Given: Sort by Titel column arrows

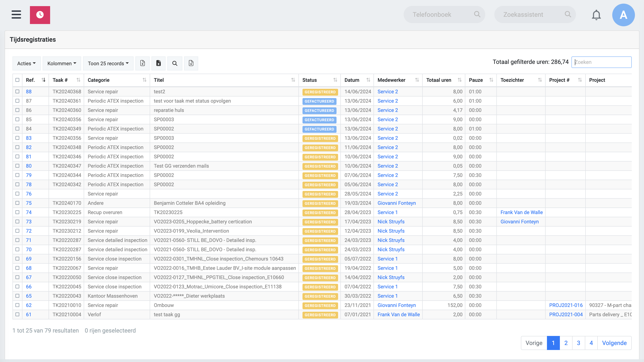Looking at the screenshot, I should (293, 80).
